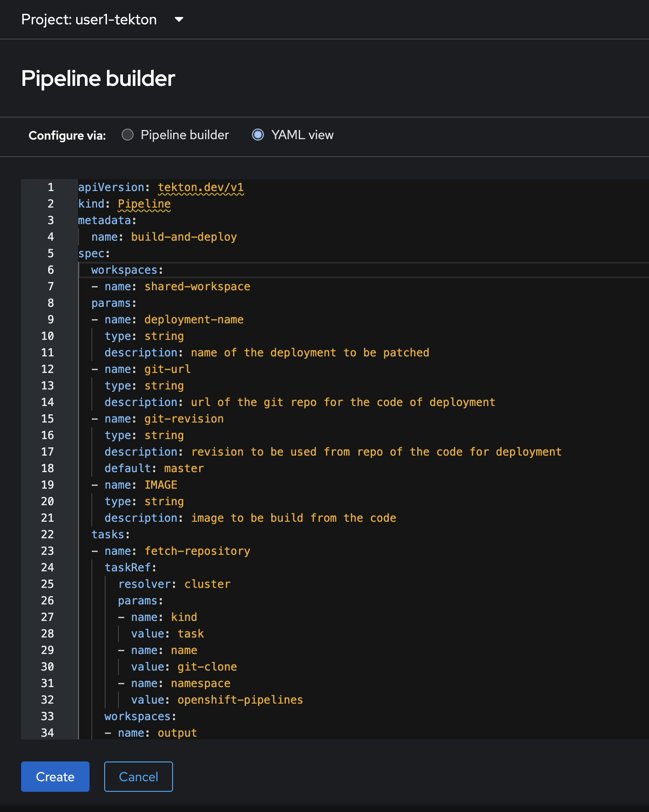Select the Pipeline builder radio option
The width and height of the screenshot is (649, 812).
[128, 135]
